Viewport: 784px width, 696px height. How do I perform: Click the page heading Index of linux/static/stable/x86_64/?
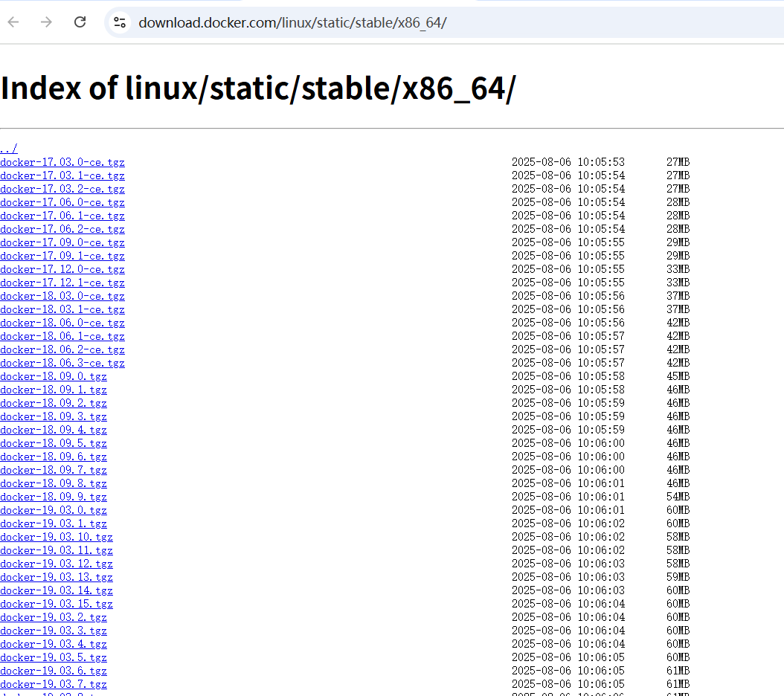click(x=258, y=89)
